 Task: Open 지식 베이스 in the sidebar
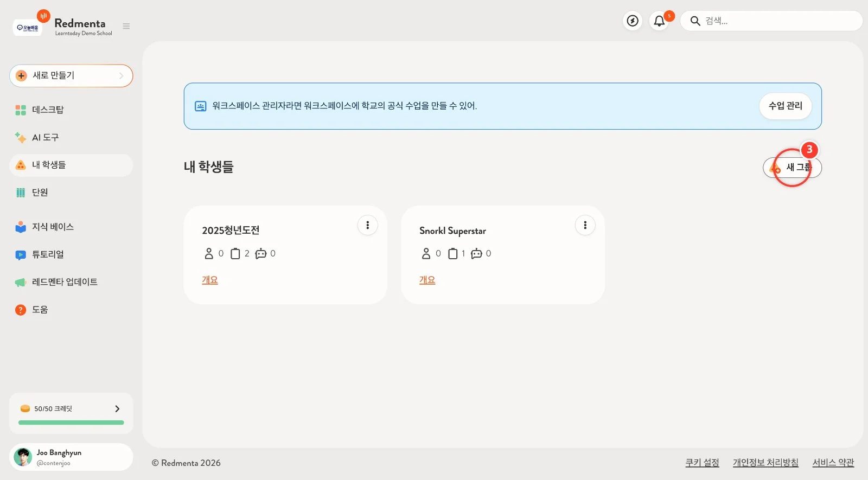(x=71, y=227)
